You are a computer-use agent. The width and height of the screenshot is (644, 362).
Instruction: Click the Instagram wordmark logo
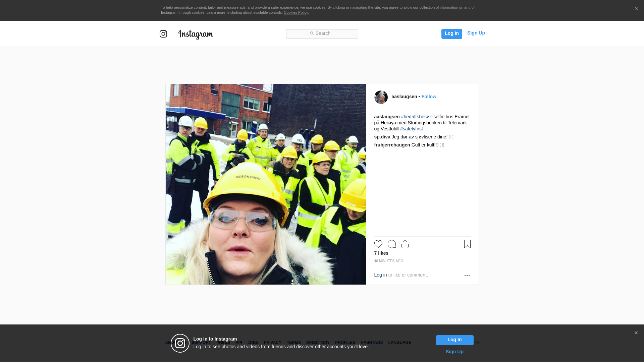pyautogui.click(x=196, y=34)
